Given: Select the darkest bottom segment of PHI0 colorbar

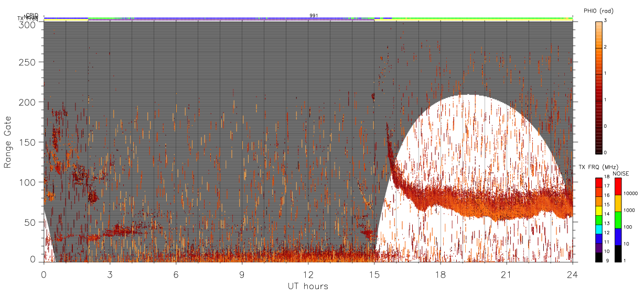Looking at the screenshot, I should click(x=599, y=152).
